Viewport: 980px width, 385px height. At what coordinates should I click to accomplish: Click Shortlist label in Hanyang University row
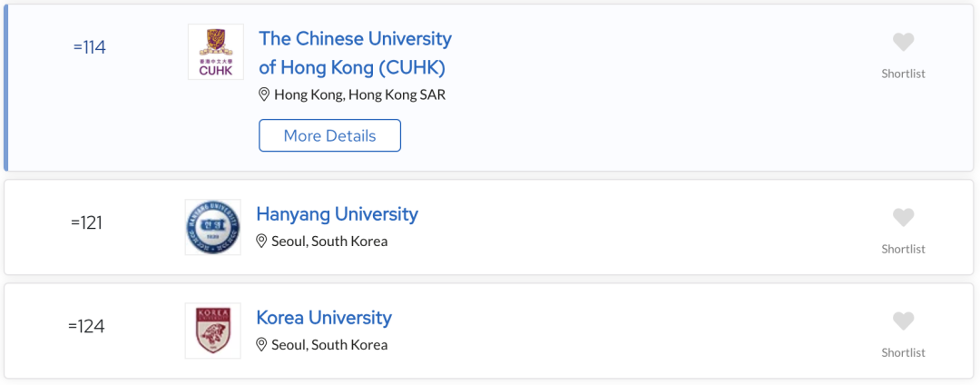tap(903, 250)
